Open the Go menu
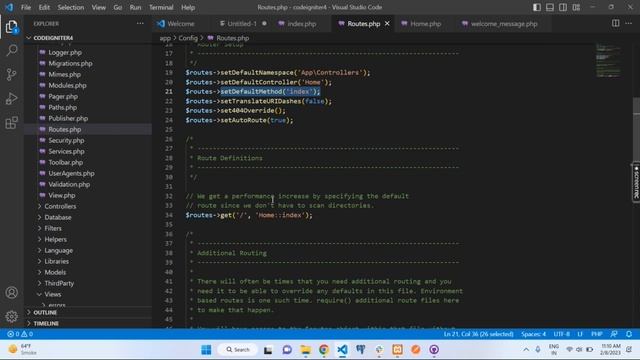 click(x=118, y=7)
